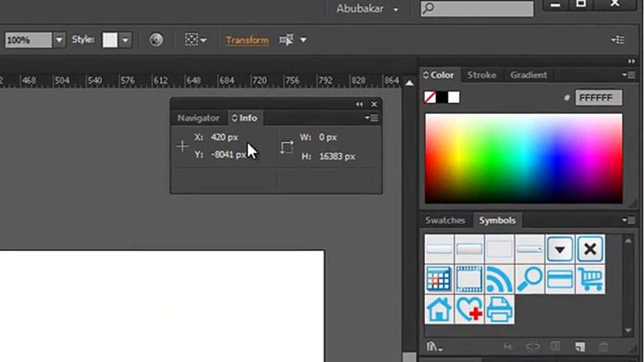This screenshot has width=644, height=362.
Task: Collapse the Info panel with double arrows
Action: pos(359,104)
